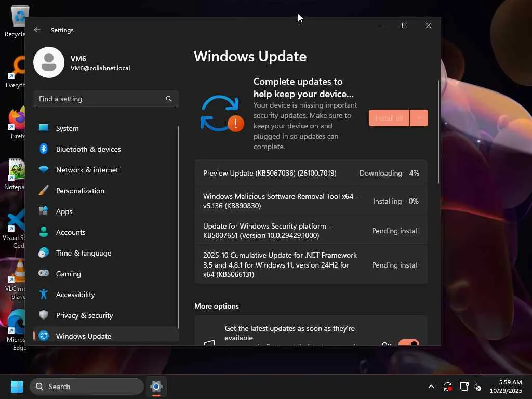Open Gaming label in sidebar
The image size is (532, 399).
[x=68, y=274]
